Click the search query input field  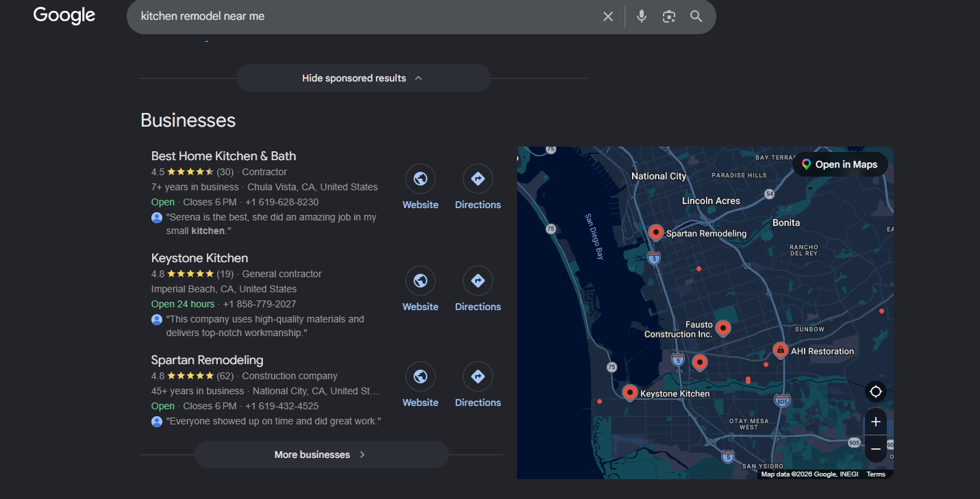pyautogui.click(x=363, y=16)
